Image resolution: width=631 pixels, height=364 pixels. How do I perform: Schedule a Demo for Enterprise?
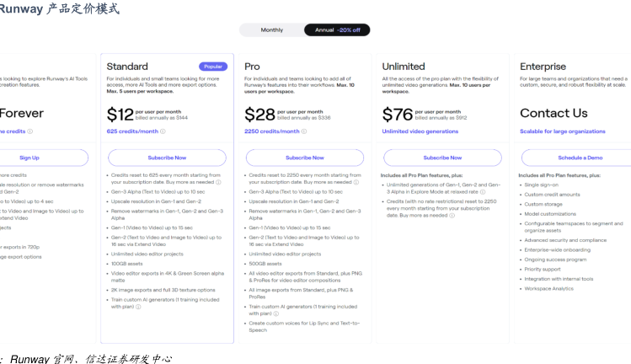pyautogui.click(x=580, y=158)
